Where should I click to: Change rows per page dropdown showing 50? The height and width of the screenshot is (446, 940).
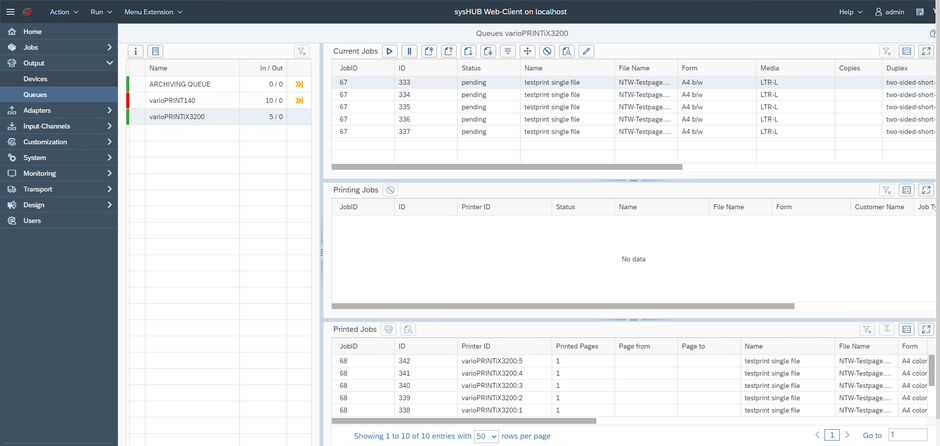[x=486, y=436]
